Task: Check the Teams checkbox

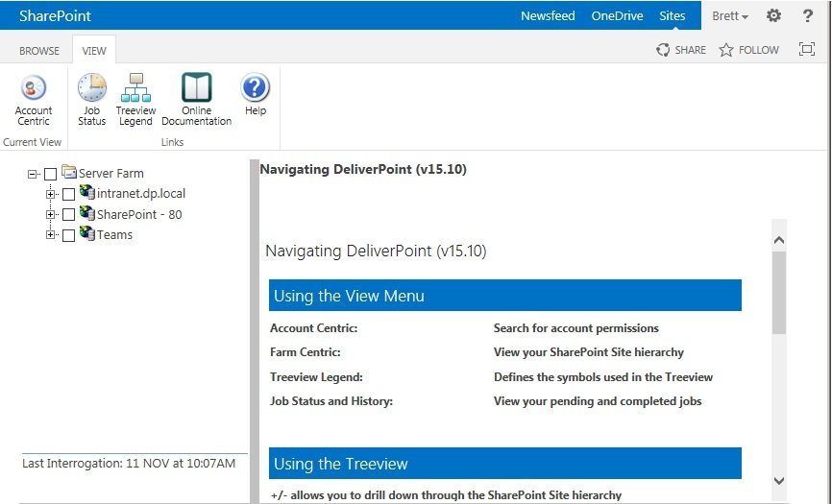Action: pyautogui.click(x=68, y=235)
